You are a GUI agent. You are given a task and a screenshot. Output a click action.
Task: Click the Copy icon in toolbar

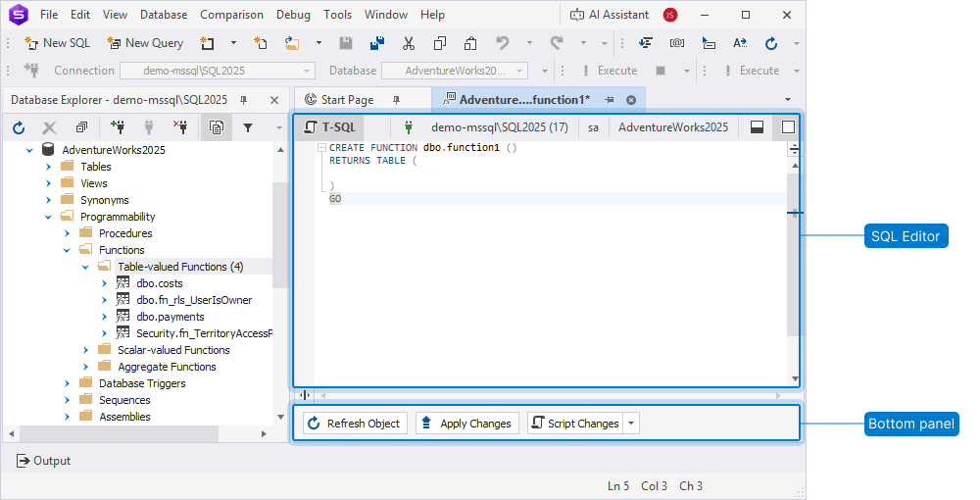tap(440, 43)
